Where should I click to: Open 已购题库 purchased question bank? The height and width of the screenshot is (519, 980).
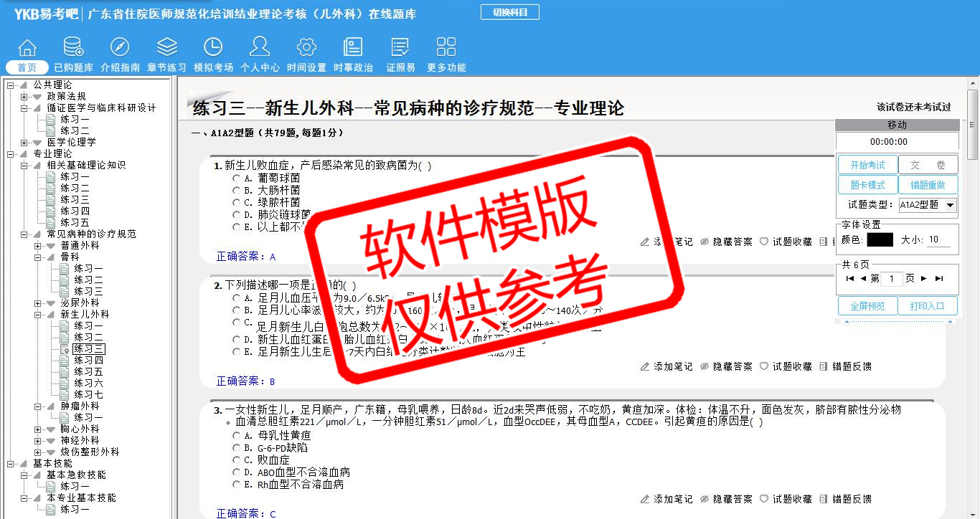coord(73,56)
